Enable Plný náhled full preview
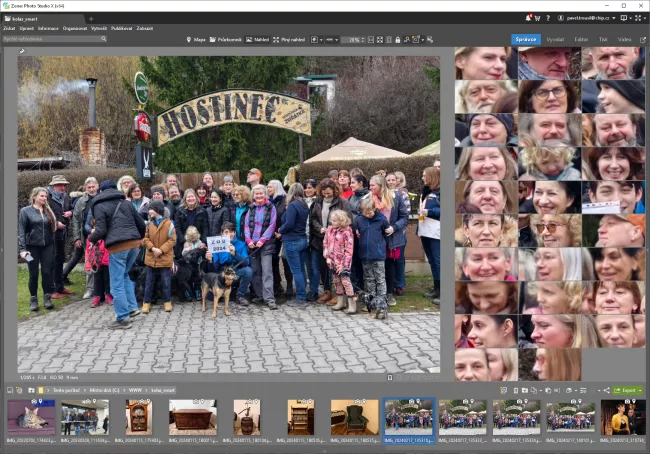 click(x=290, y=39)
